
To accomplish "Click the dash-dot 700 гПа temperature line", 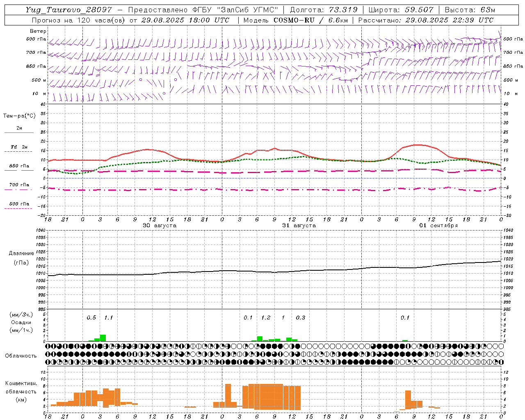I will click(x=274, y=189).
